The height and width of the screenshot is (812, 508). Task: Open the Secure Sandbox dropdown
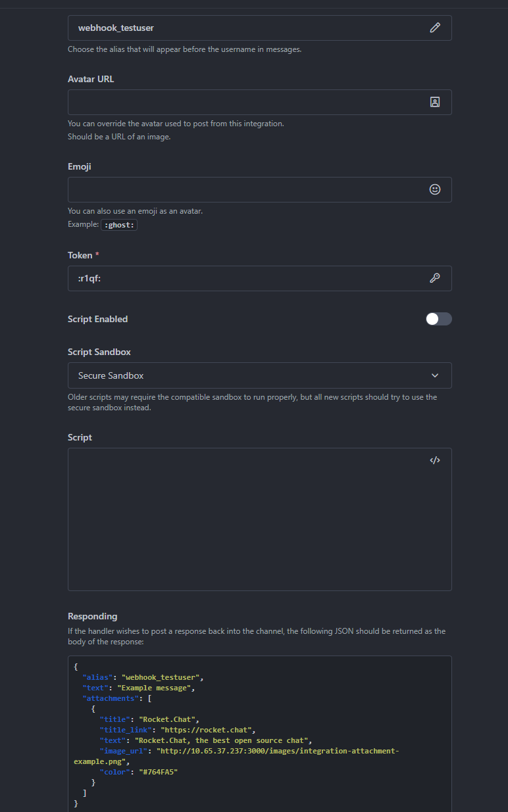click(250, 375)
